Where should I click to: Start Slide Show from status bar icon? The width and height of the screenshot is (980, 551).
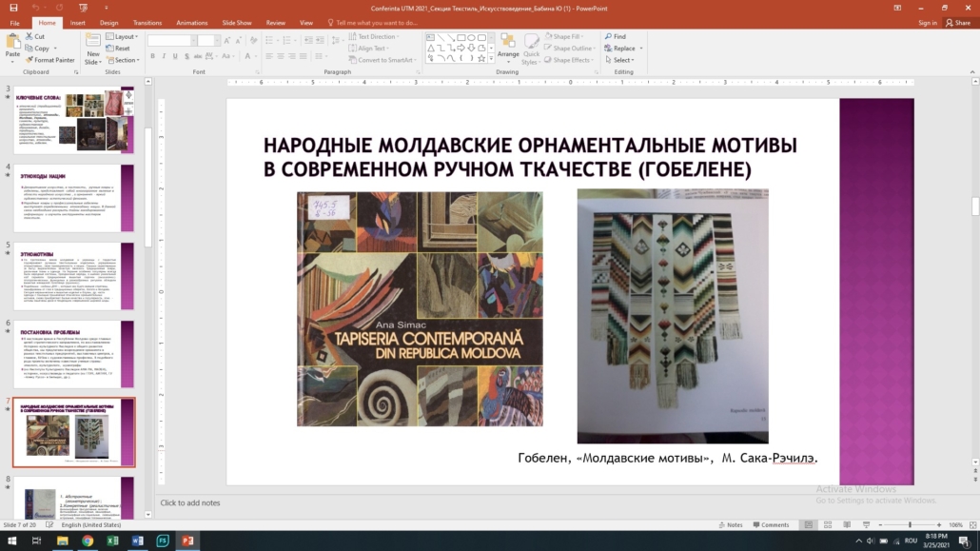pyautogui.click(x=866, y=524)
